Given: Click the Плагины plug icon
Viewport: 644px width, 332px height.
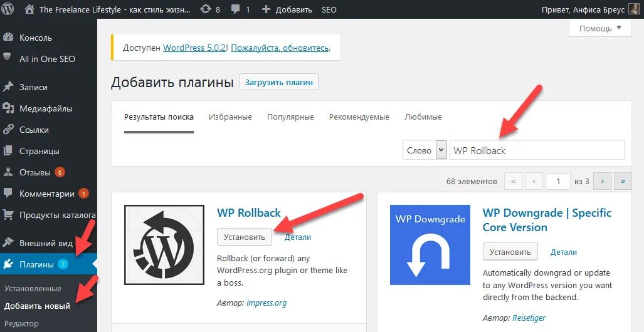Looking at the screenshot, I should (8, 264).
